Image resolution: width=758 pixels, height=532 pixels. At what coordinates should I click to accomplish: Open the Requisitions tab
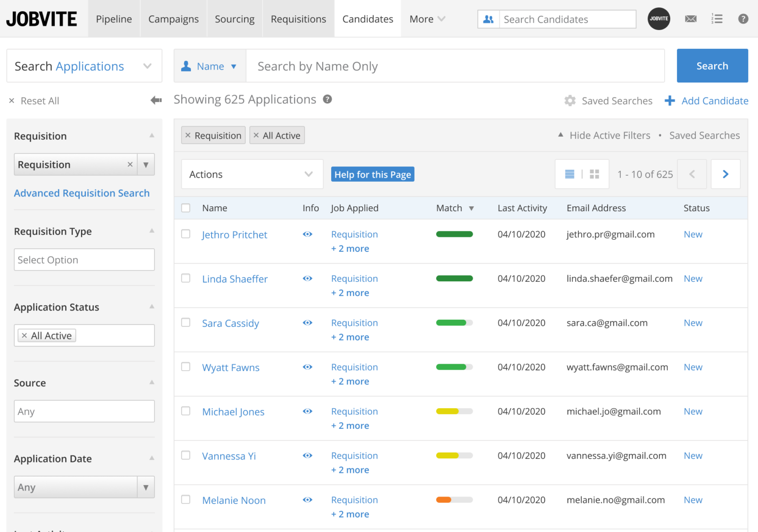pyautogui.click(x=298, y=19)
